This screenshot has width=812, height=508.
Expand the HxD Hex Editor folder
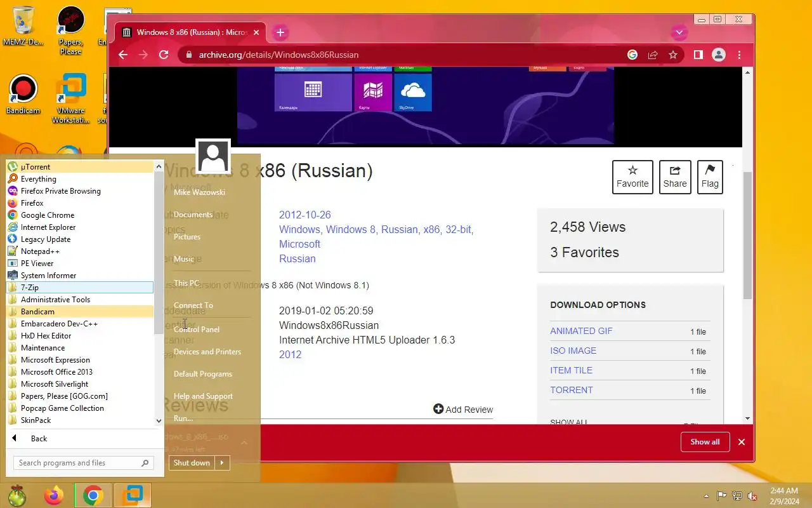(x=80, y=336)
